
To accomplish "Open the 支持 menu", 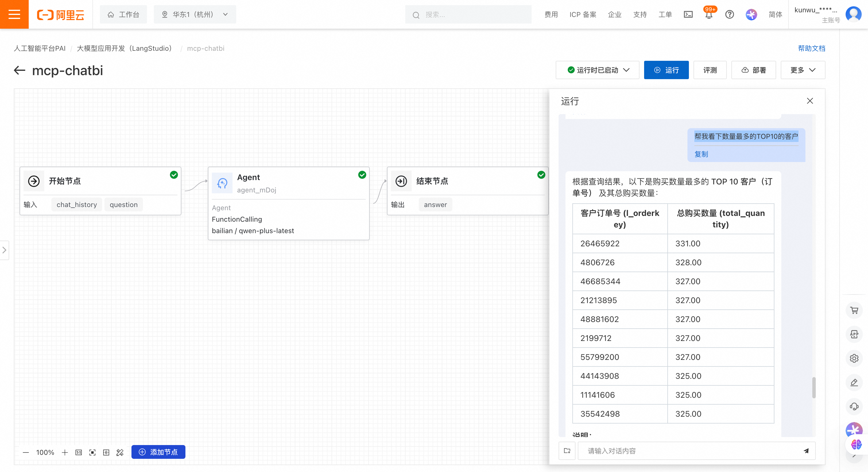I will [640, 14].
